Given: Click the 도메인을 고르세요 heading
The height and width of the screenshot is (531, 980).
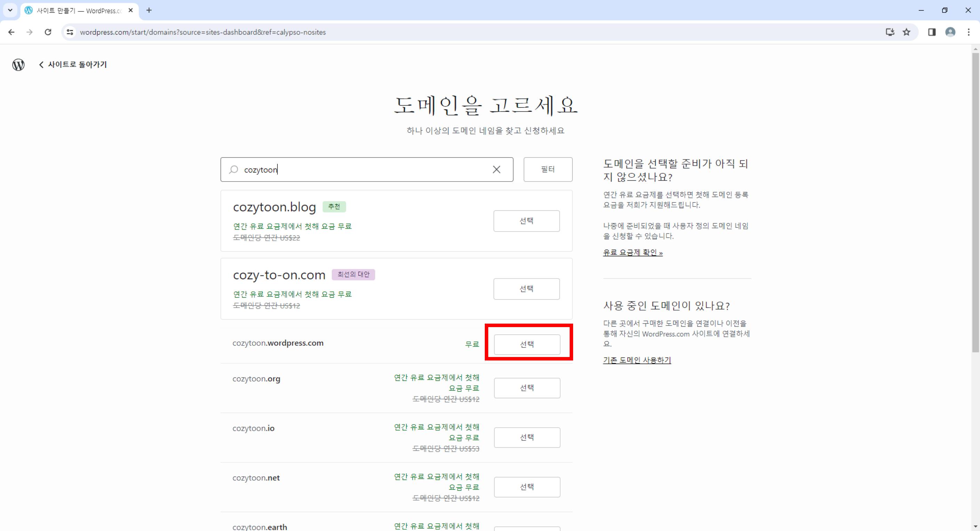Looking at the screenshot, I should 485,105.
